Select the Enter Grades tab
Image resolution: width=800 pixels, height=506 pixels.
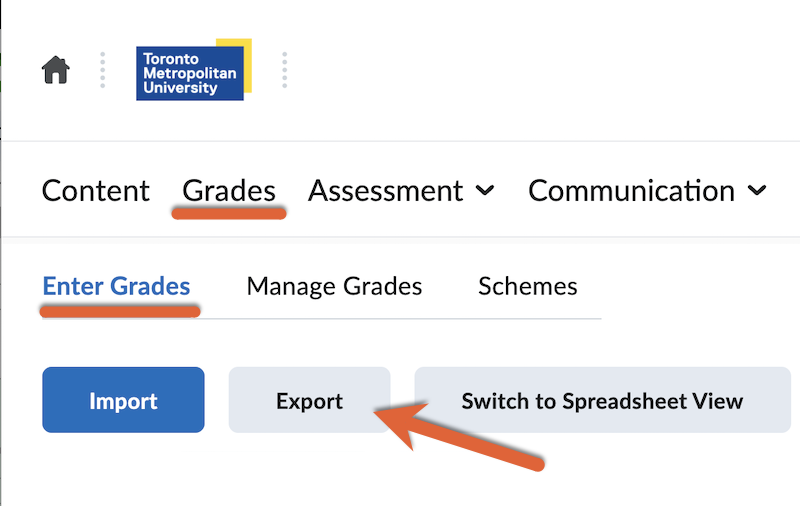click(x=116, y=287)
